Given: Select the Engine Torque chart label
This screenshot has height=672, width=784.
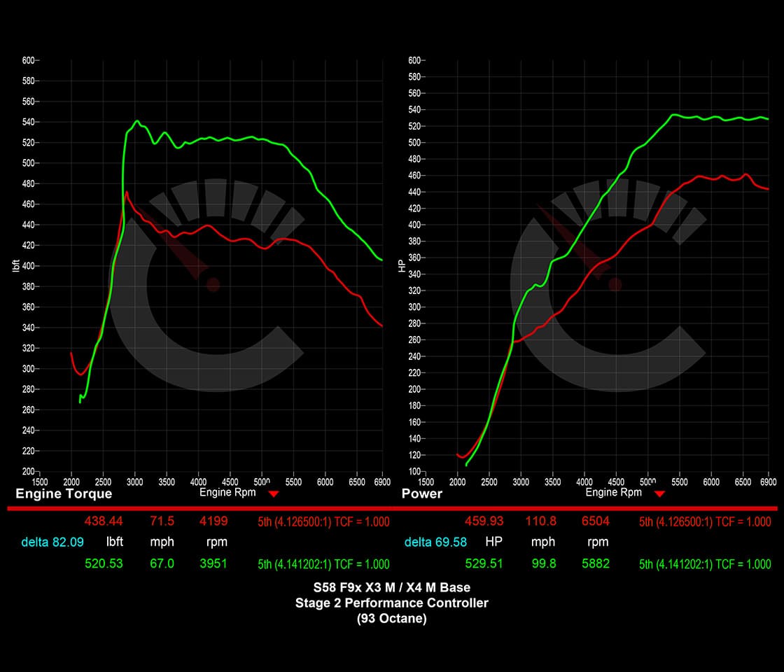Looking at the screenshot, I should coord(63,493).
